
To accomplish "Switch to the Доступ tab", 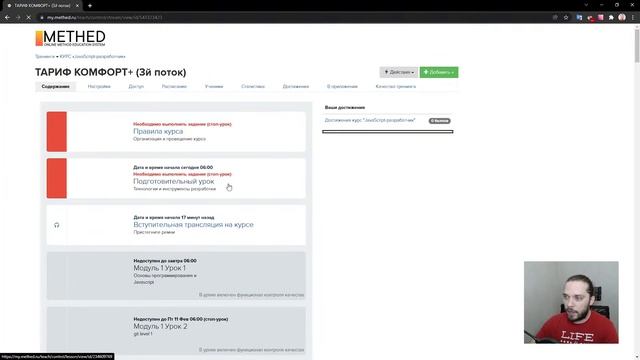I will [x=136, y=87].
